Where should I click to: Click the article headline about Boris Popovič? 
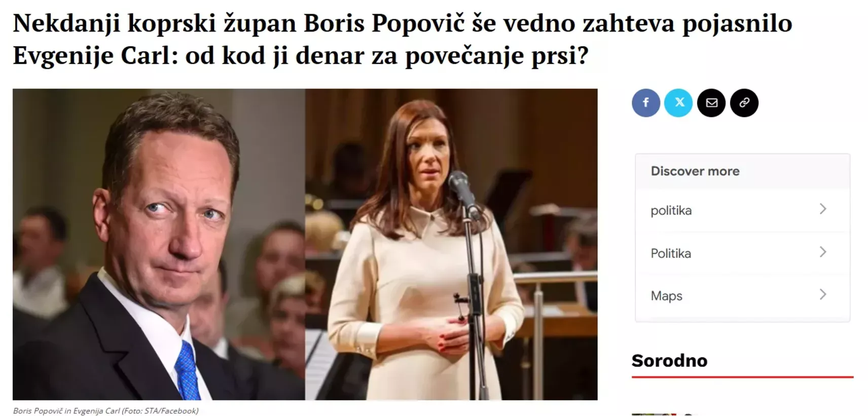(x=402, y=39)
